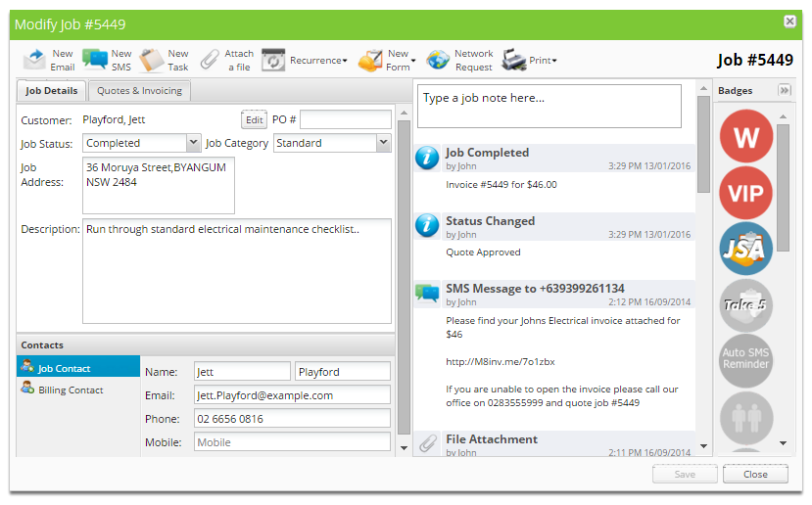The width and height of the screenshot is (812, 505).
Task: Click the empty Mobile field
Action: [292, 442]
